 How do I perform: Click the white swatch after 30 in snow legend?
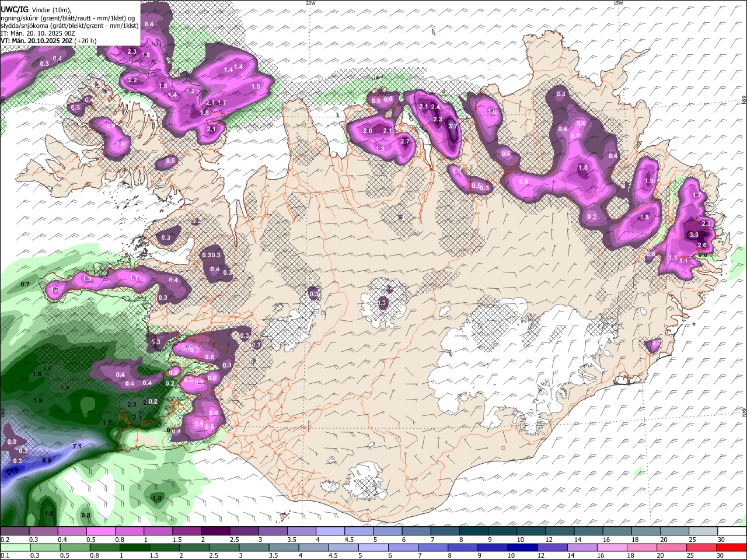point(732,531)
